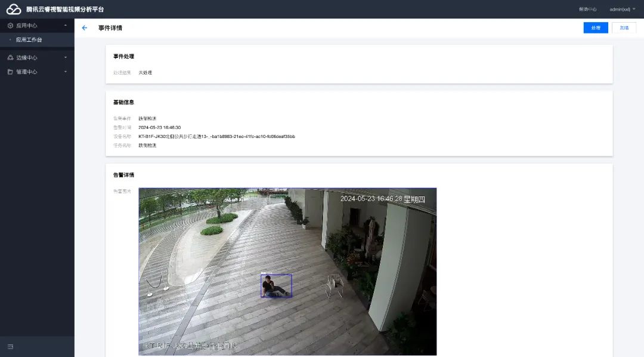The image size is (644, 357).
Task: Click the blue 处理 button
Action: coord(596,27)
